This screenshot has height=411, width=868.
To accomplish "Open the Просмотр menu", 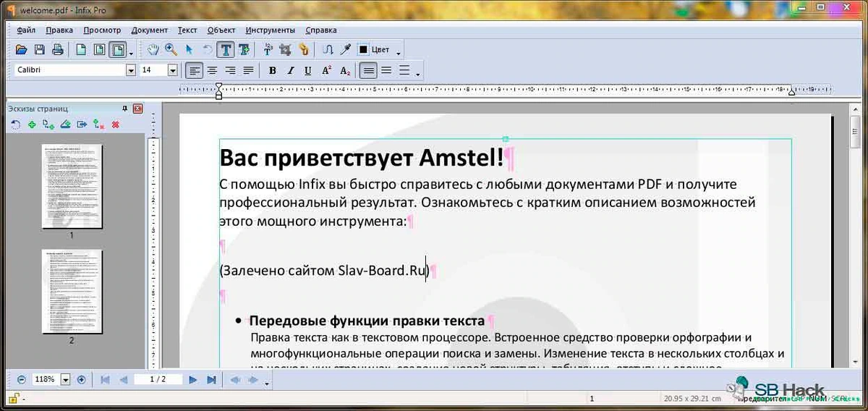I will 102,30.
